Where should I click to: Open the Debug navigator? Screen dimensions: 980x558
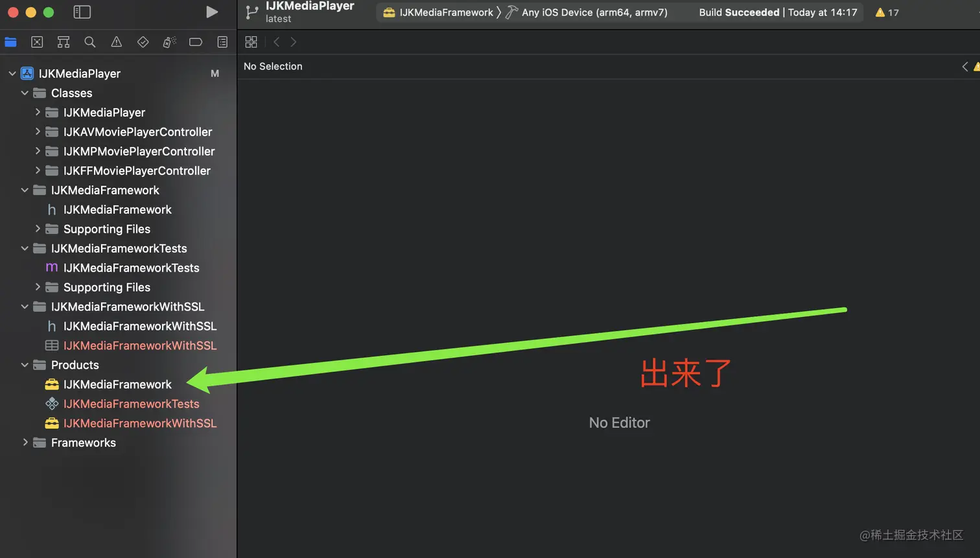(169, 42)
